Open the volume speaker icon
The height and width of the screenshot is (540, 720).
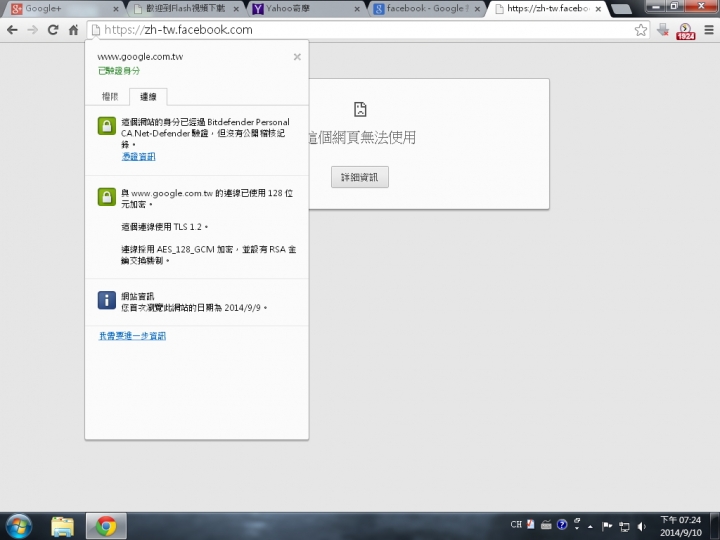(x=641, y=526)
